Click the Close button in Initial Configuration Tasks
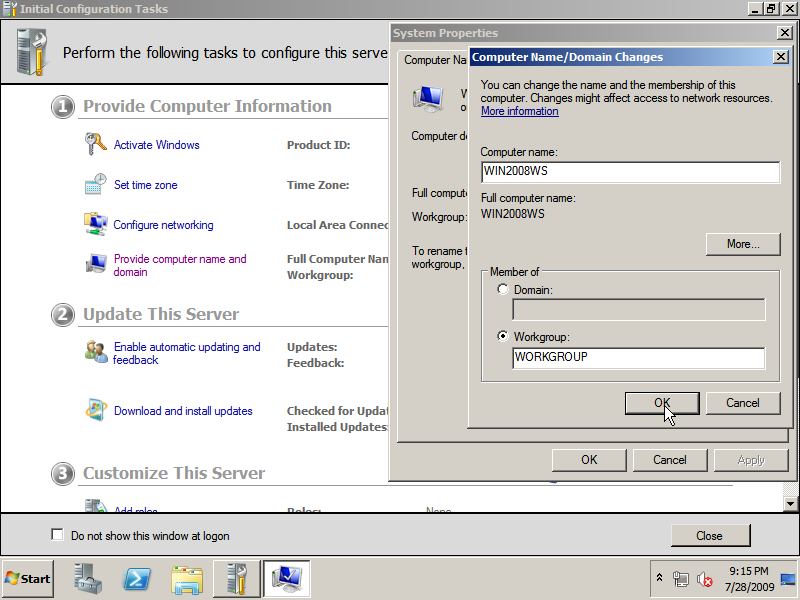Image resolution: width=800 pixels, height=600 pixels. (x=710, y=536)
